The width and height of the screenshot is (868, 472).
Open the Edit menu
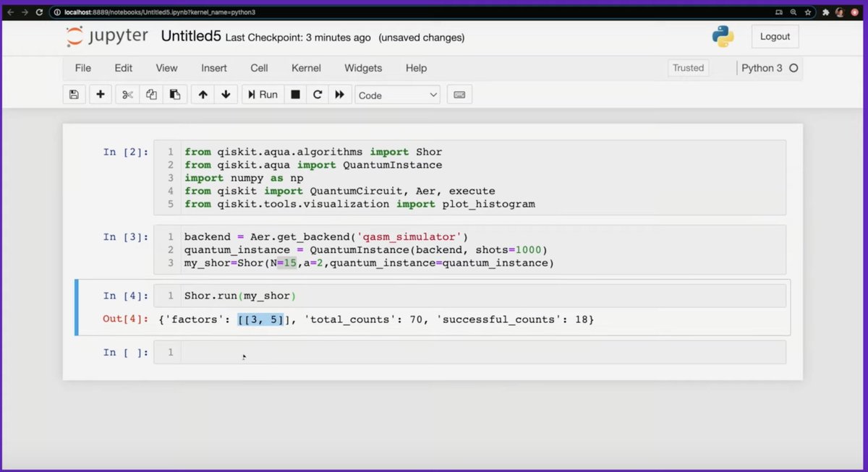pyautogui.click(x=124, y=68)
